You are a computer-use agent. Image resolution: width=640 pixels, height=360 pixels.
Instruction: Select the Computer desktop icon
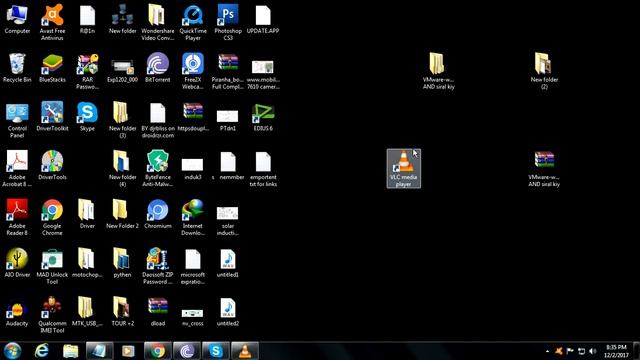click(x=17, y=20)
